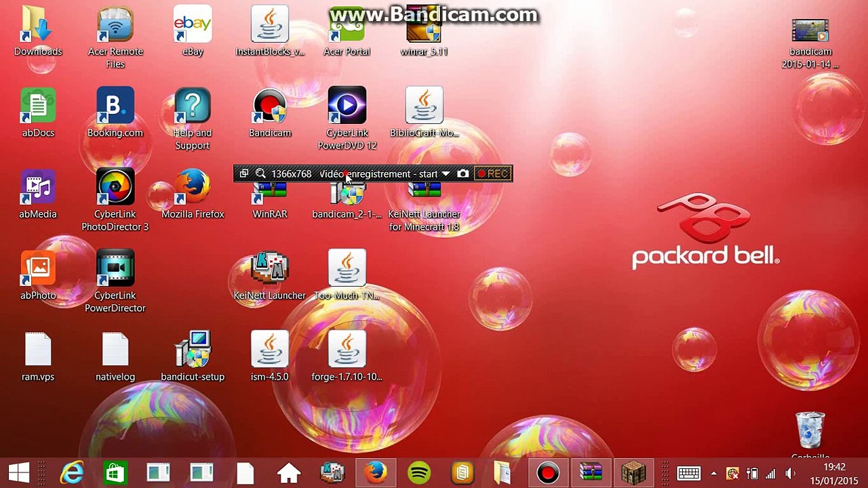Viewport: 868px width, 488px height.
Task: Click the 1366x768 resolution text
Action: click(292, 174)
